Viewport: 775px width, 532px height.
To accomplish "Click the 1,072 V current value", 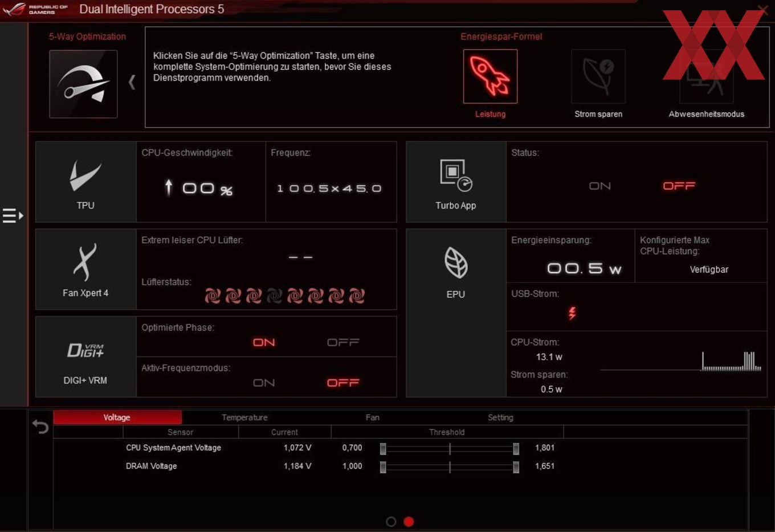I will (297, 448).
